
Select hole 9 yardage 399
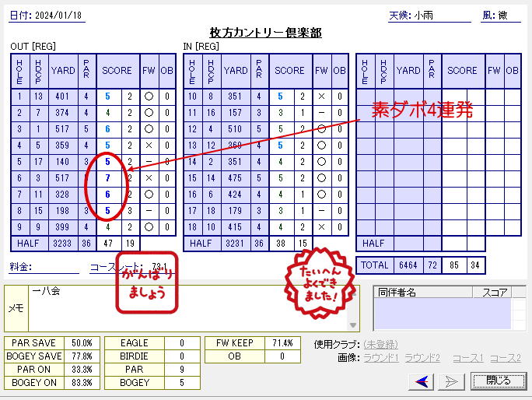point(62,226)
